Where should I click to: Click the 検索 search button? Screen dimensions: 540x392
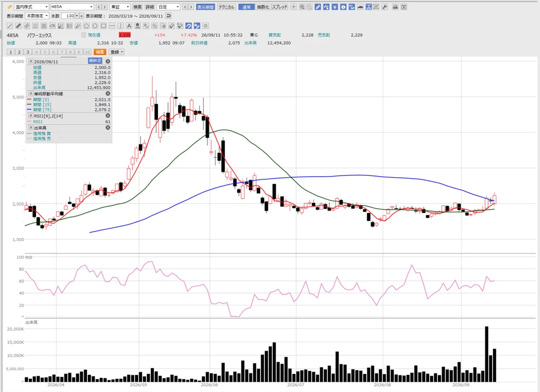(138, 7)
